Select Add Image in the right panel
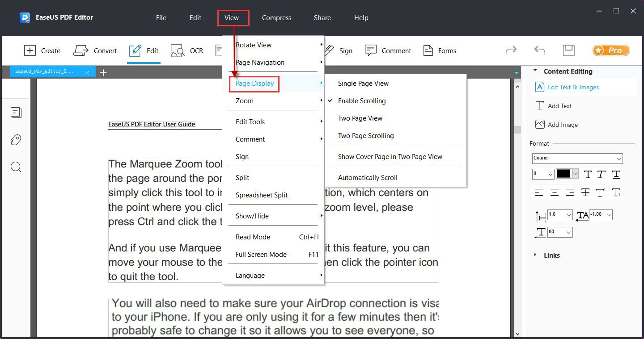The width and height of the screenshot is (644, 339). pos(562,125)
